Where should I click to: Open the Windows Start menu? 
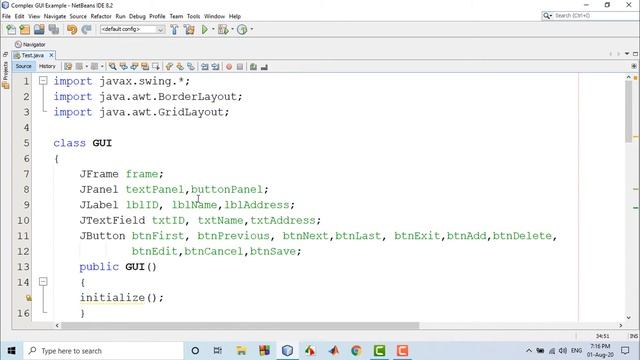pyautogui.click(x=11, y=351)
